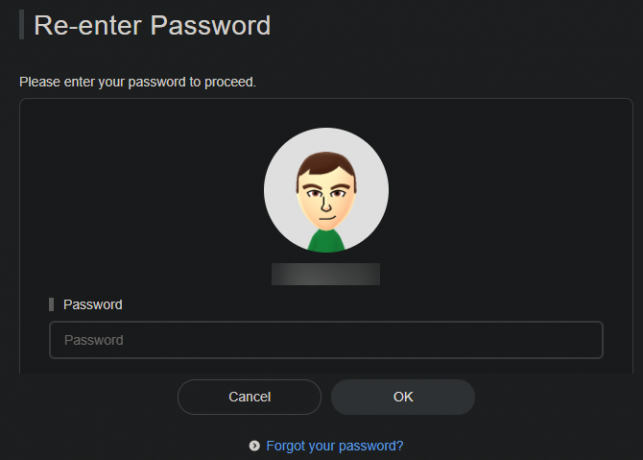643x460 pixels.
Task: Open the Forgot your password? link
Action: pos(335,446)
